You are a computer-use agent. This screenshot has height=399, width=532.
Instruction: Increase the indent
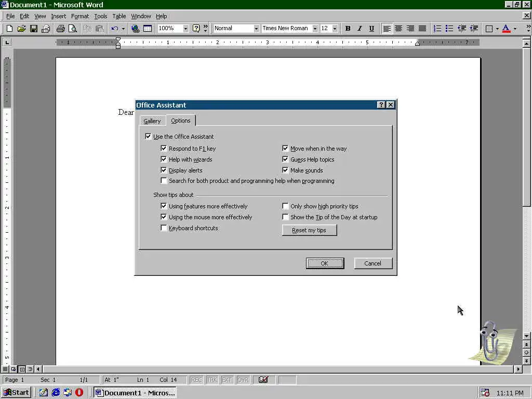tap(474, 29)
